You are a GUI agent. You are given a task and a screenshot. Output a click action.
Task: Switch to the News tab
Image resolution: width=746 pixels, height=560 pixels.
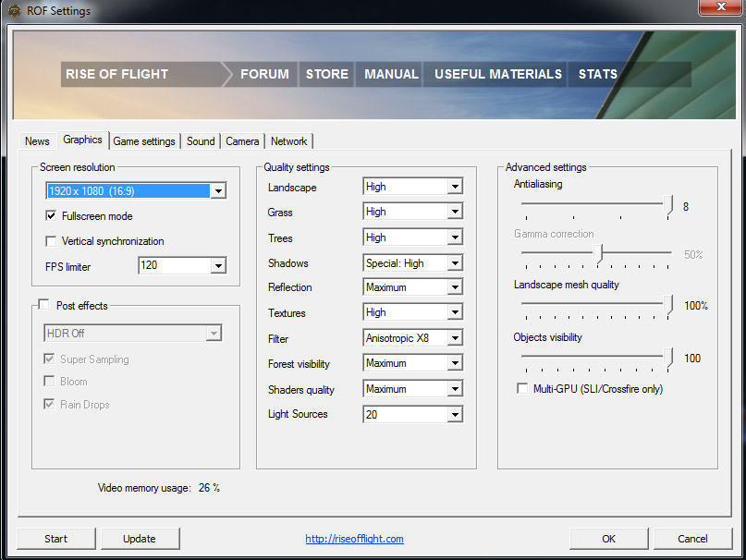tap(37, 141)
